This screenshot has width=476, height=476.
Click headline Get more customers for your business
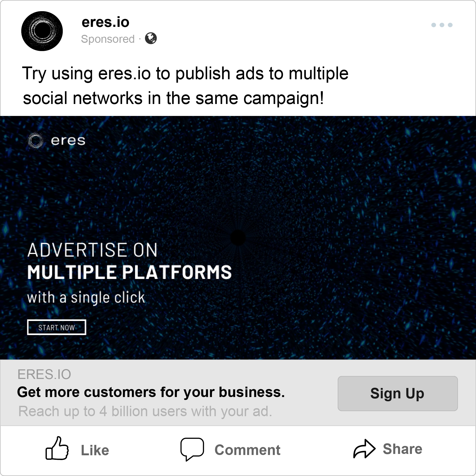[x=151, y=392]
